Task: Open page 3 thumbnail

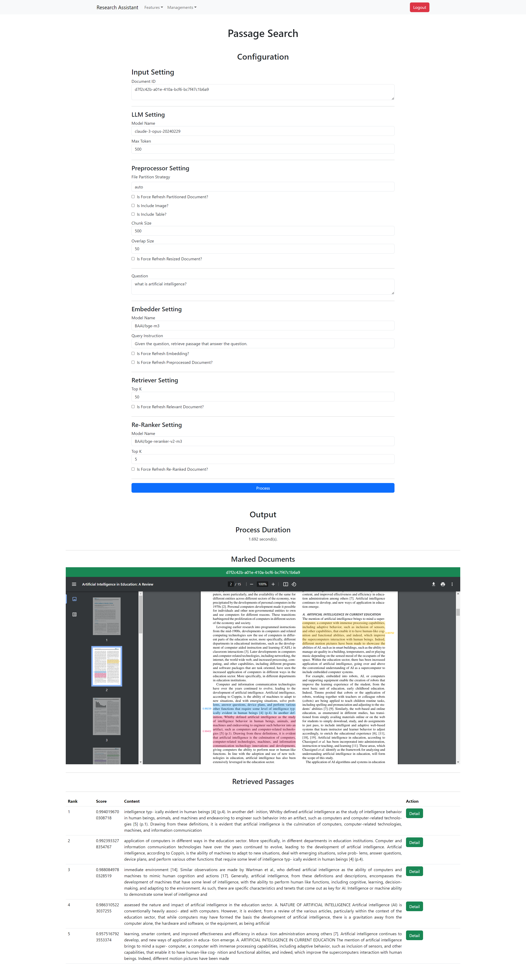Action: [106, 716]
